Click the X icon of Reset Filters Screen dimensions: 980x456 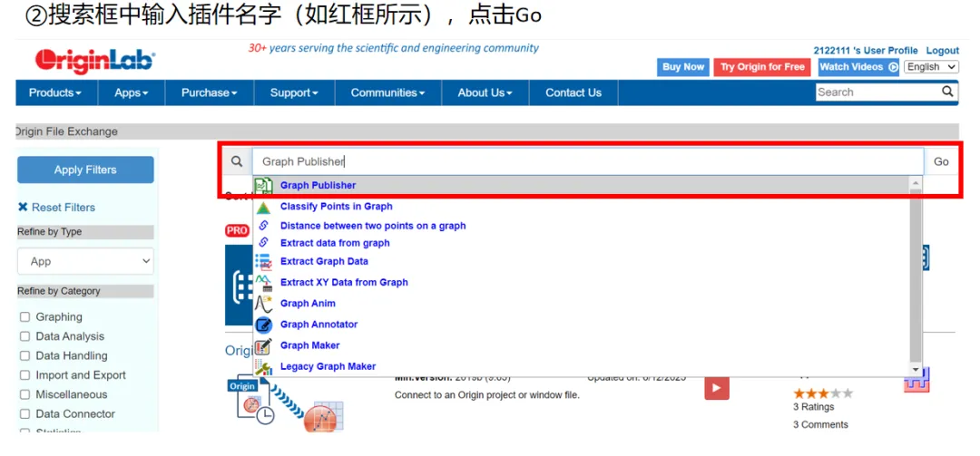[x=23, y=207]
